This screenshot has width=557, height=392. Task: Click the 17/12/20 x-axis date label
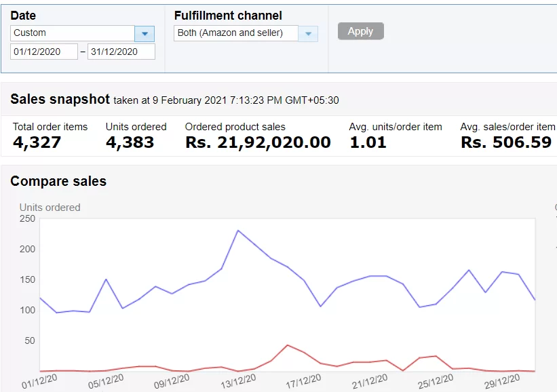click(303, 383)
